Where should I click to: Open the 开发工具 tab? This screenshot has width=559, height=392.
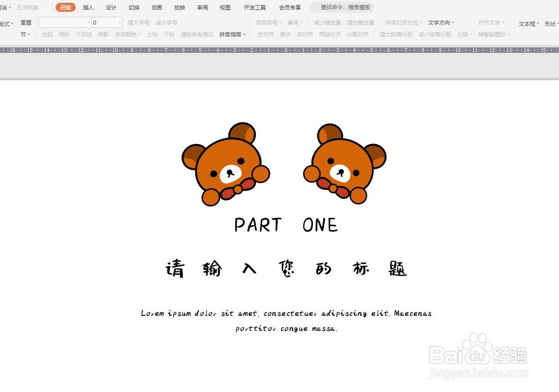pyautogui.click(x=255, y=7)
